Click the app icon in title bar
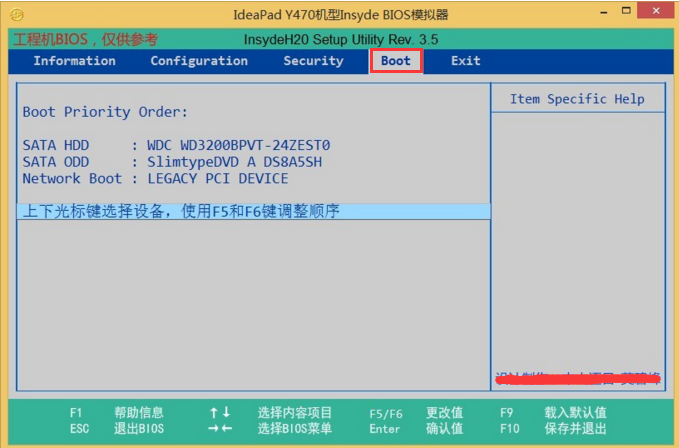This screenshot has width=679, height=448. coord(17,15)
